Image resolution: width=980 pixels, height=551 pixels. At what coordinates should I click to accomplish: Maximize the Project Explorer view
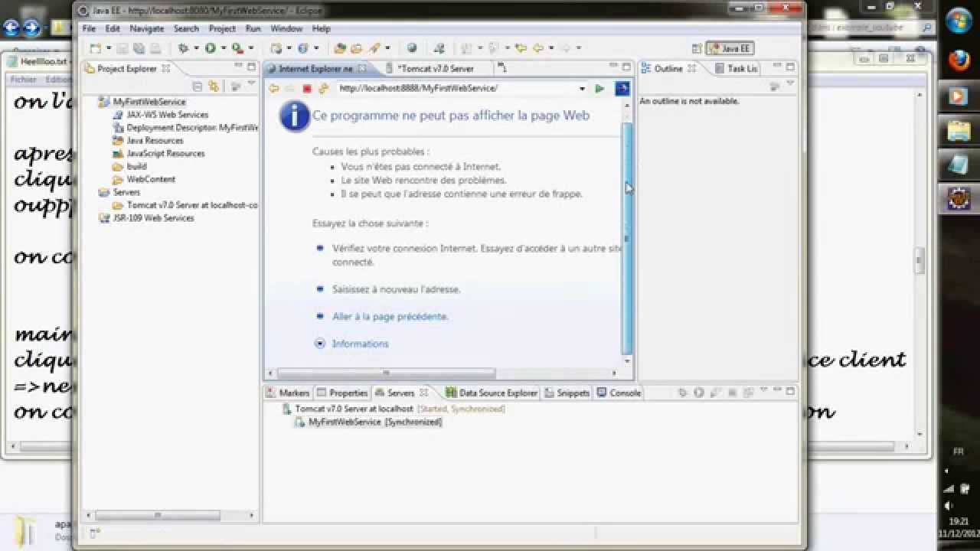point(252,67)
